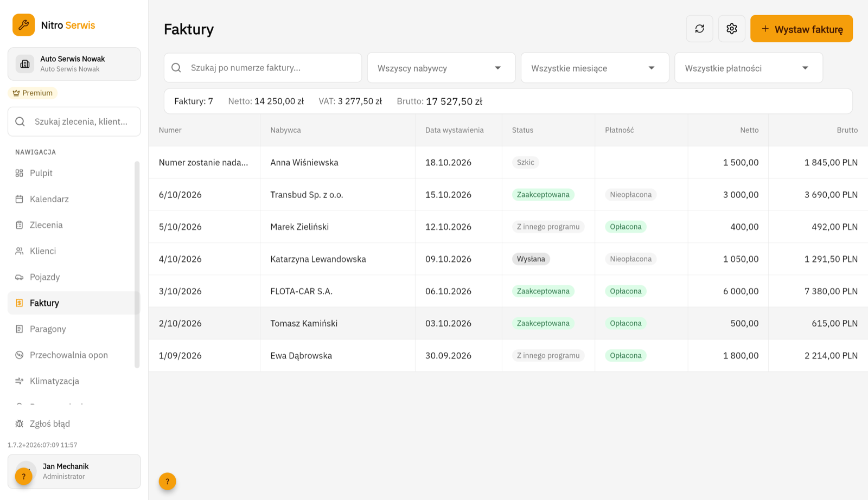Click the Pojazdy car icon

[x=20, y=277]
